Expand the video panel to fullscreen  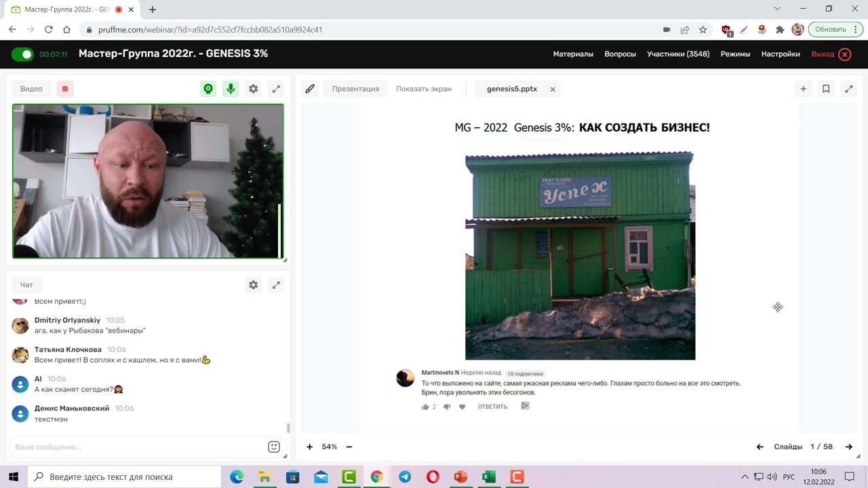[x=276, y=88]
